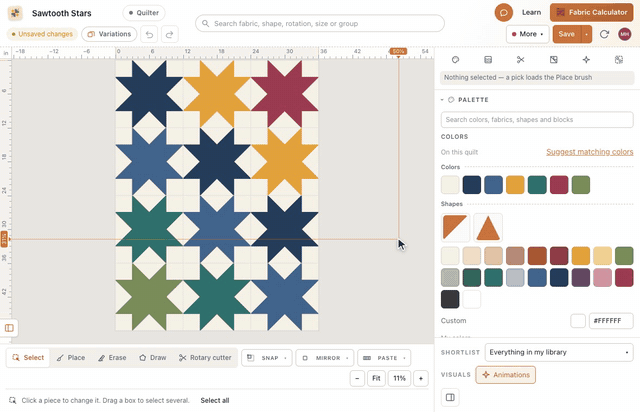Toggle the left sidebar panel icon
Screen dimensions: 640x412
click(x=9, y=328)
